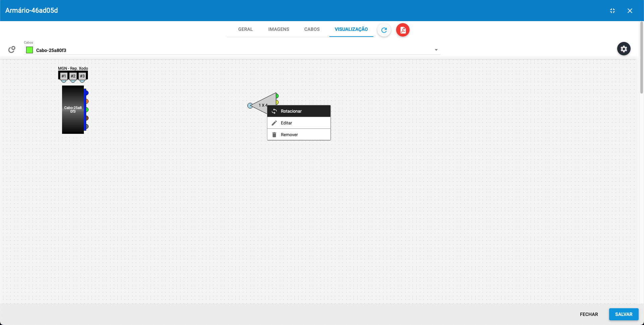The width and height of the screenshot is (644, 325).
Task: Click the splitter's yellow output connector
Action: pyautogui.click(x=277, y=102)
